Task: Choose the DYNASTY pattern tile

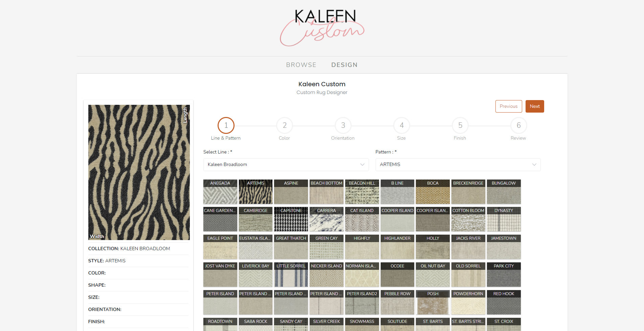Action: [504, 219]
